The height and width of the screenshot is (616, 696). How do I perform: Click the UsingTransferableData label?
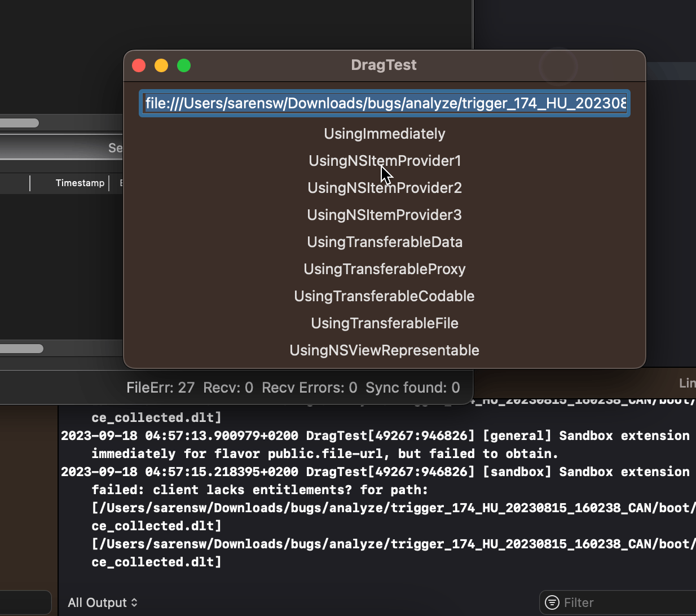pyautogui.click(x=384, y=242)
